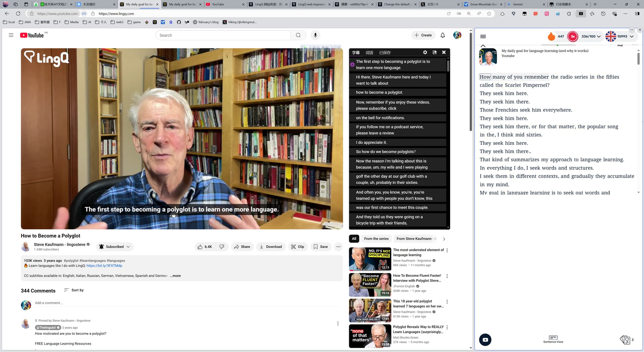Open menu for 'The most underrated element' video

pos(447,250)
